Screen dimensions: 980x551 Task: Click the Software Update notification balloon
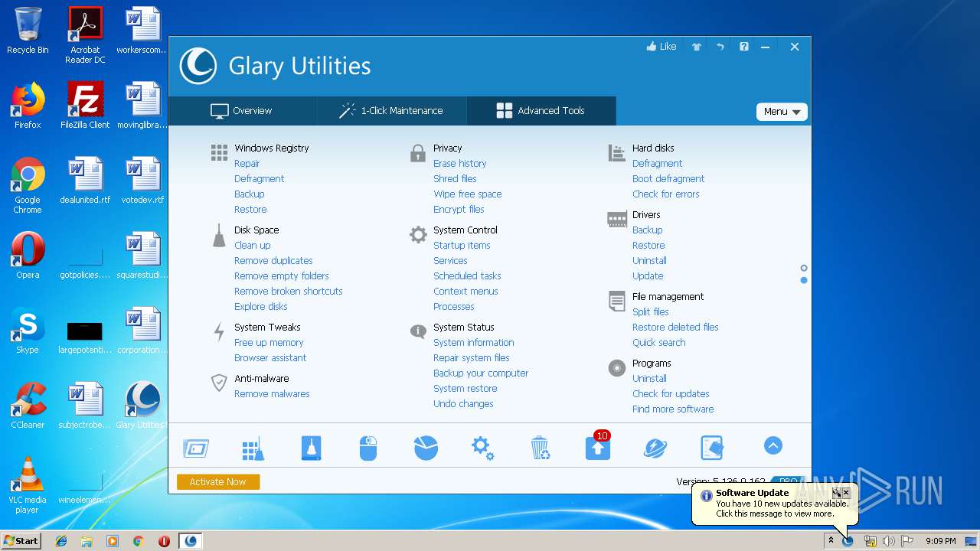[775, 504]
